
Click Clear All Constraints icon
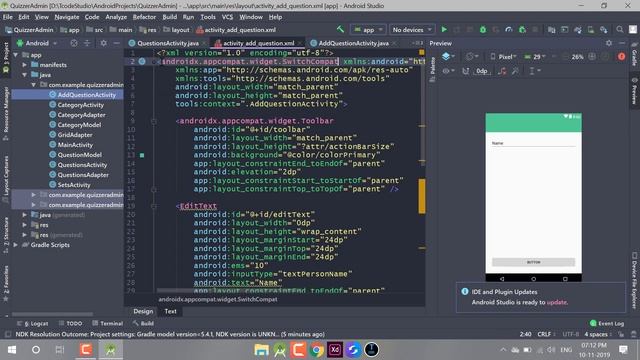tap(502, 71)
